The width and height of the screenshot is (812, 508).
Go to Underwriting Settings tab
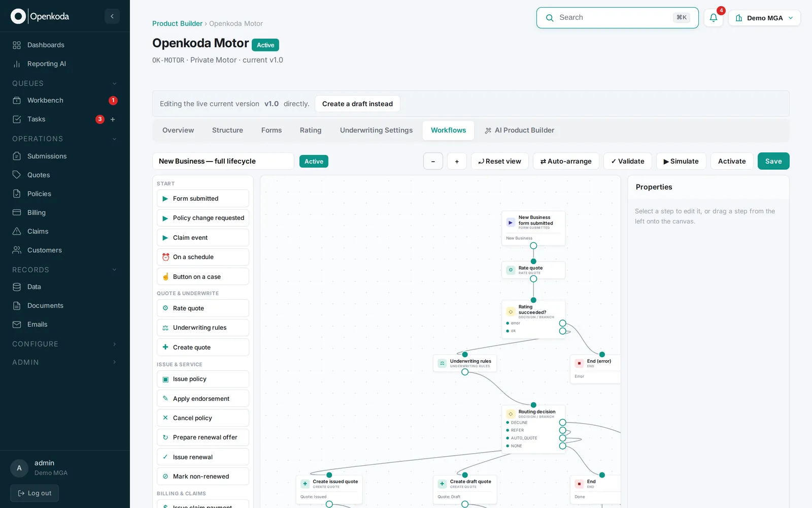click(x=376, y=131)
